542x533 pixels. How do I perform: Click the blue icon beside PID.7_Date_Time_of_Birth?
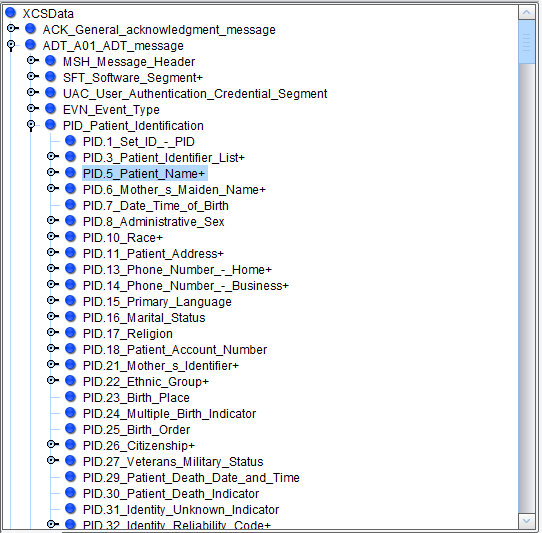pos(71,205)
